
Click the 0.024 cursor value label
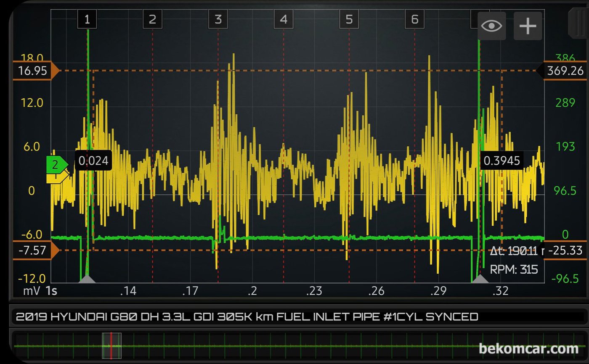[x=93, y=160]
